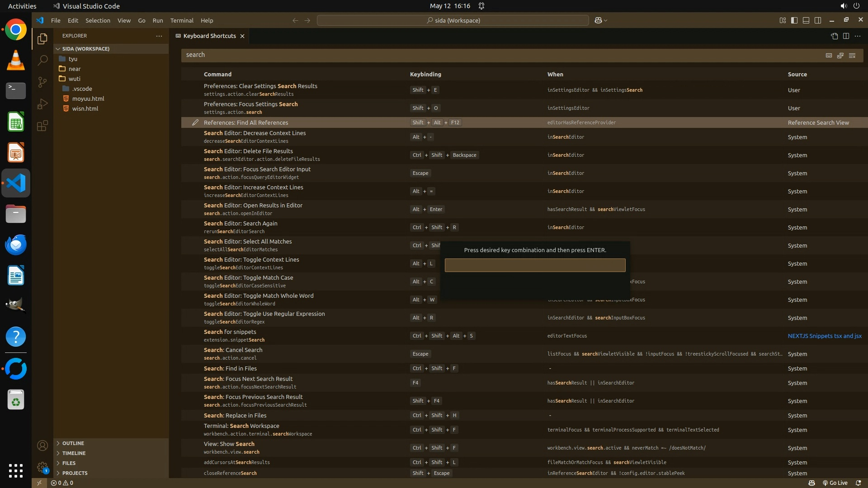Click Sort by Precedence icon
Screen dimensions: 868x488
pyautogui.click(x=840, y=55)
